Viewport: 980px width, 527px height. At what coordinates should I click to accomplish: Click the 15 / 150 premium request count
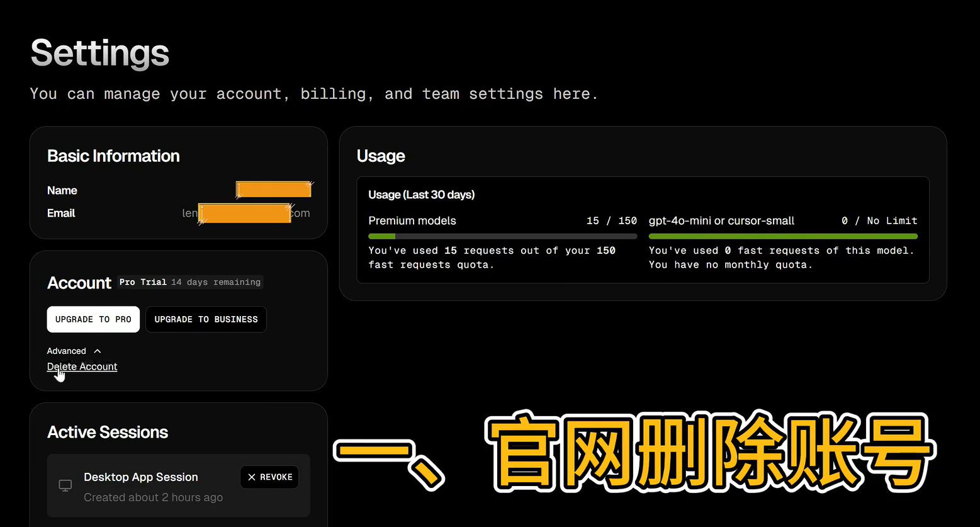611,221
